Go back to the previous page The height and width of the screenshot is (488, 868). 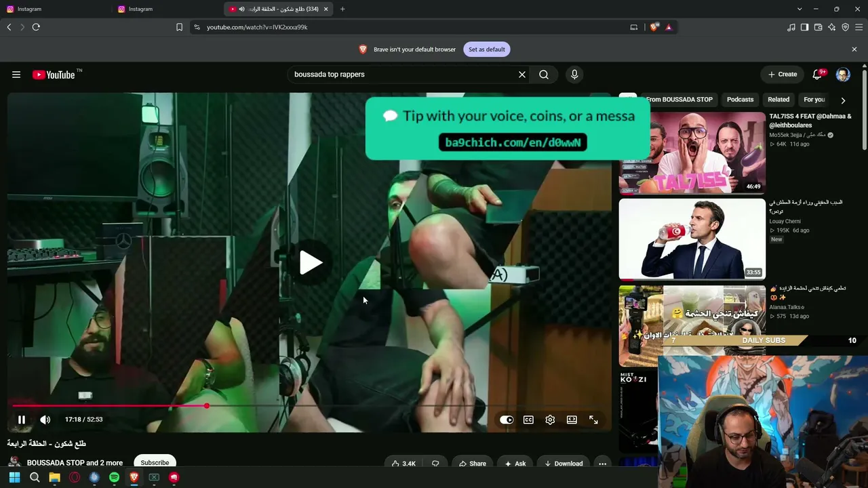pyautogui.click(x=9, y=27)
